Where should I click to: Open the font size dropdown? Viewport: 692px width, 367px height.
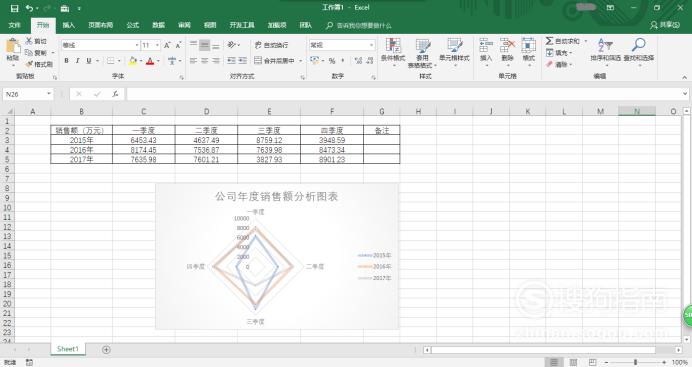coord(157,45)
